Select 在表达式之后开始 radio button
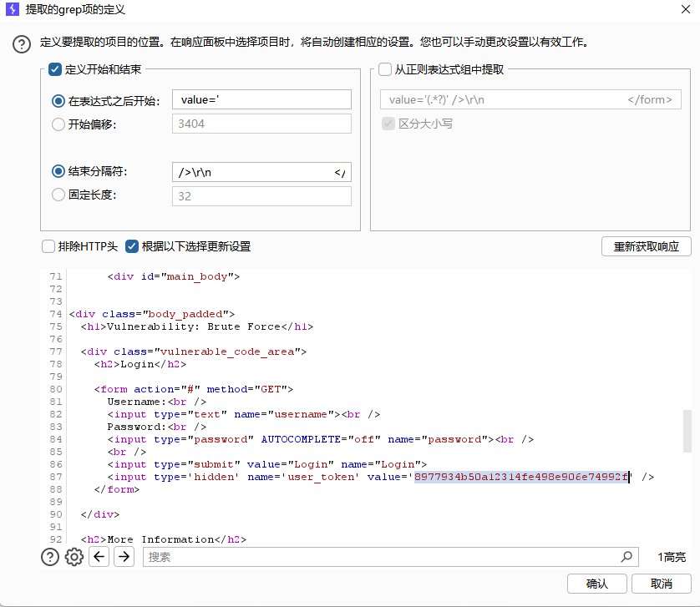The height and width of the screenshot is (607, 700). point(58,101)
